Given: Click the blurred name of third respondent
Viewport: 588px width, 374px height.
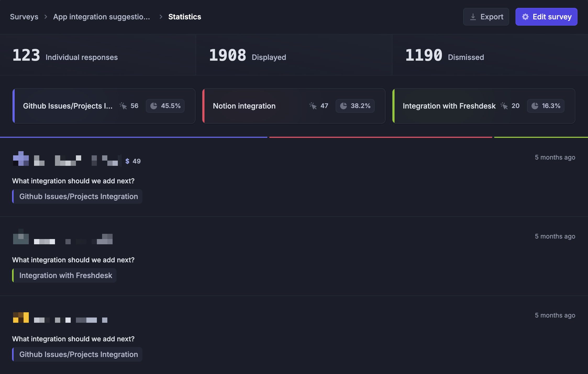Looking at the screenshot, I should tap(71, 320).
